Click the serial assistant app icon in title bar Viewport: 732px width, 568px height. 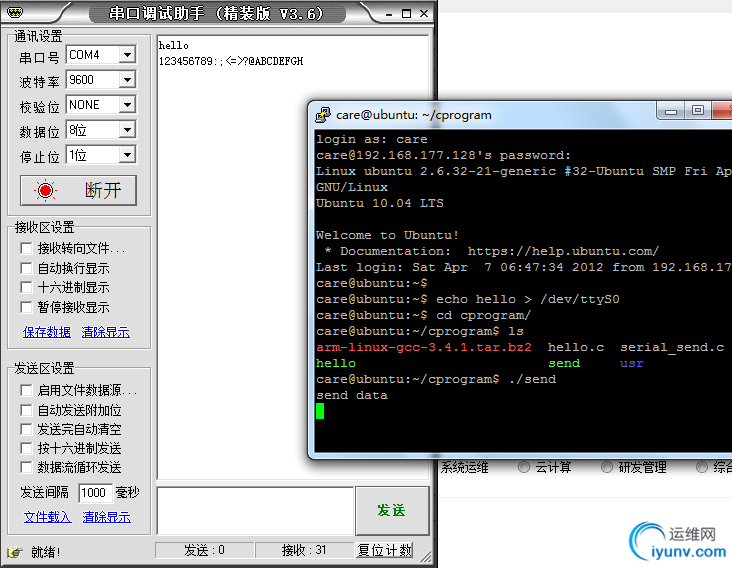pyautogui.click(x=14, y=12)
